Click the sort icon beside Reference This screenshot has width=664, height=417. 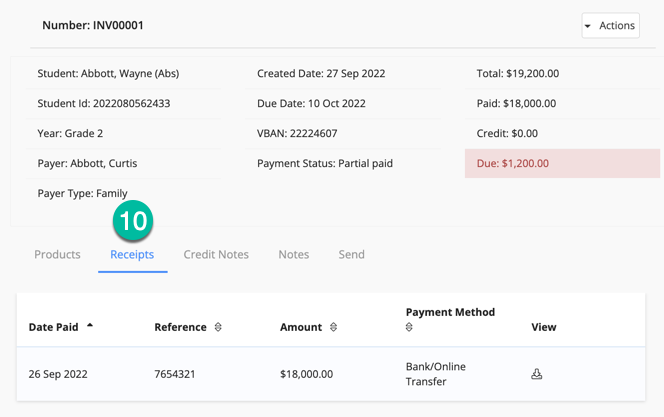(218, 327)
